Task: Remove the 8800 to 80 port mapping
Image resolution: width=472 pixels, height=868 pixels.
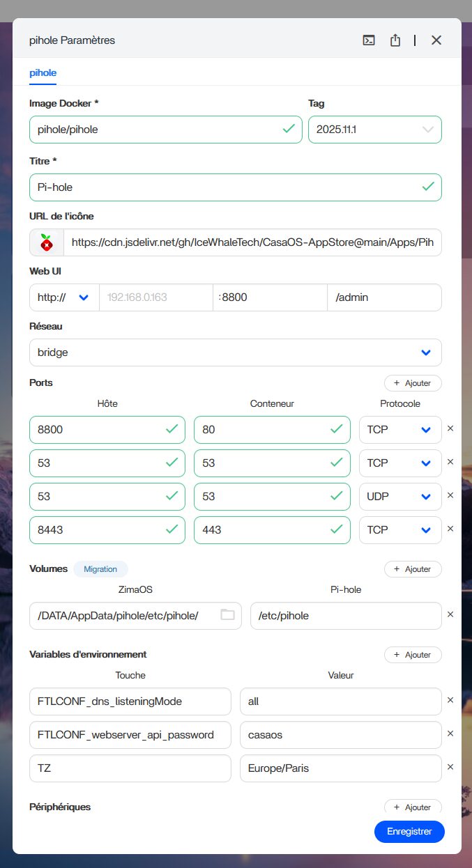Action: tap(450, 429)
